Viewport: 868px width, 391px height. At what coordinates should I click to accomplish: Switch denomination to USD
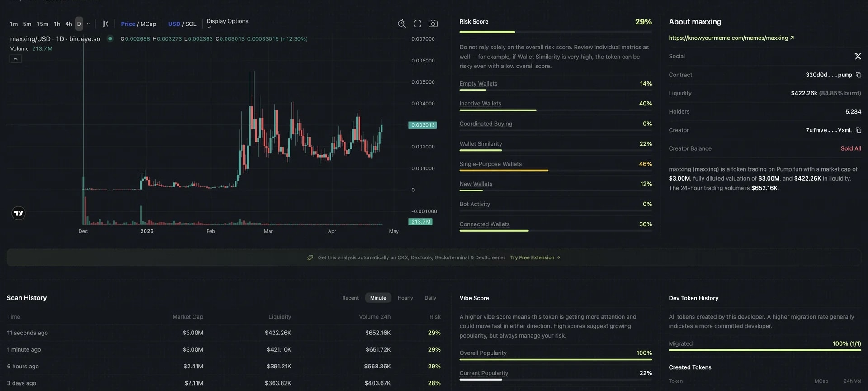click(x=174, y=24)
